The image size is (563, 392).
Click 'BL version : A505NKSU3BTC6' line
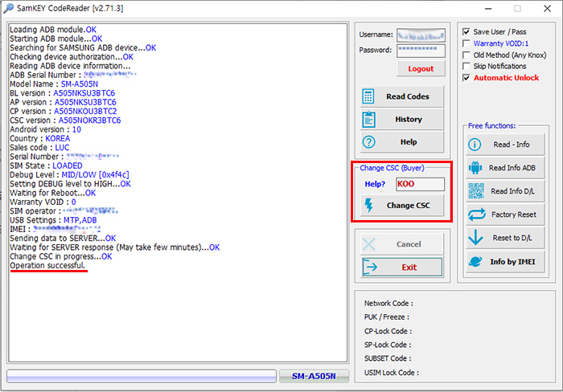pyautogui.click(x=63, y=93)
